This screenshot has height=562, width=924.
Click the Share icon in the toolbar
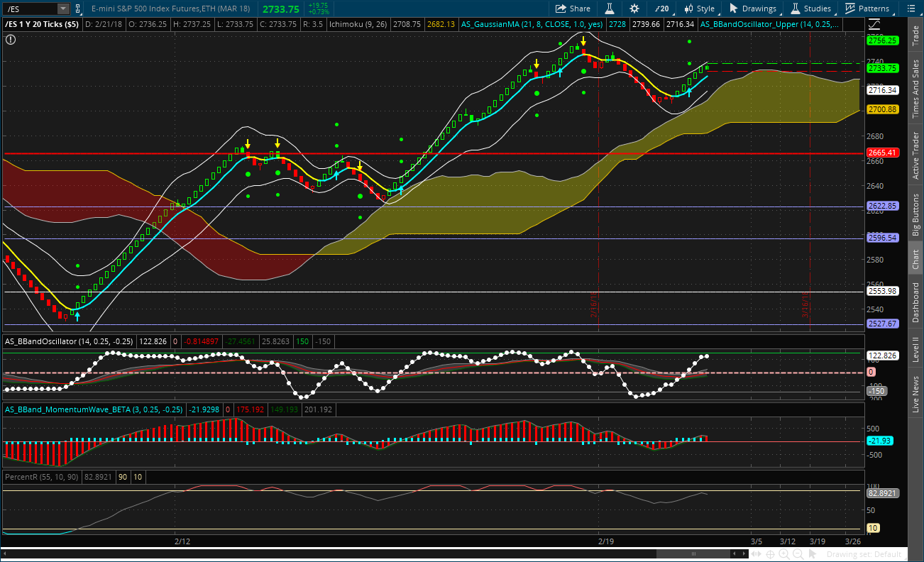click(x=572, y=9)
